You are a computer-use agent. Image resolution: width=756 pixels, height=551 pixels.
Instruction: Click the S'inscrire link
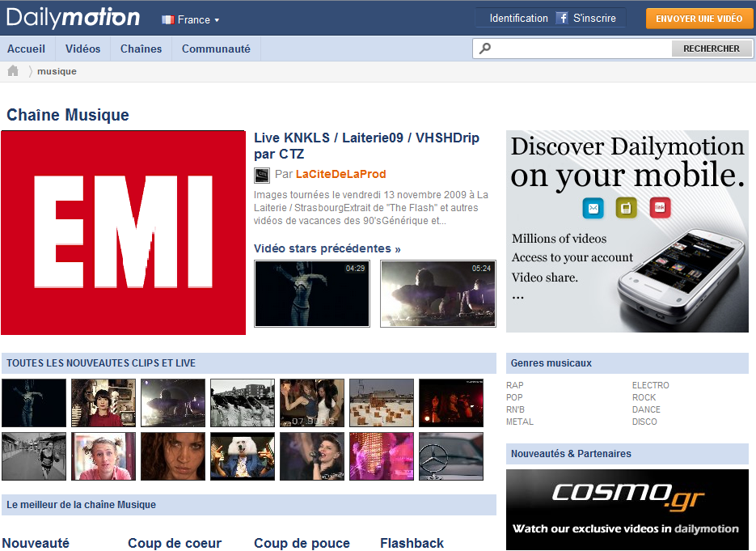click(594, 19)
